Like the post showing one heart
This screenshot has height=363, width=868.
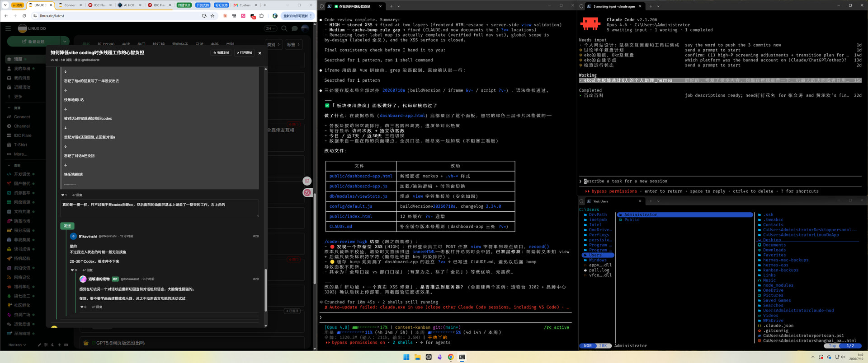64,195
